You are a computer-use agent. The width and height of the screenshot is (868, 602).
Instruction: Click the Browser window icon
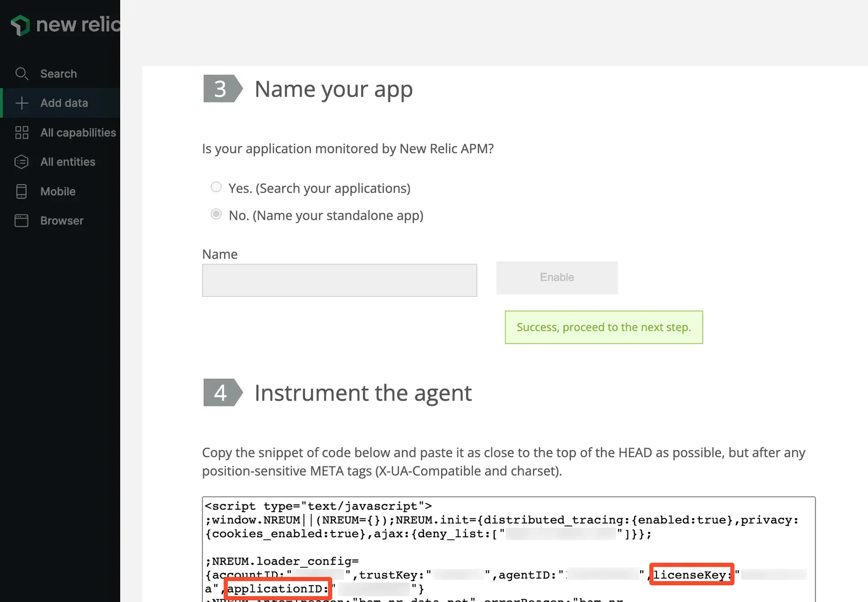(x=22, y=221)
